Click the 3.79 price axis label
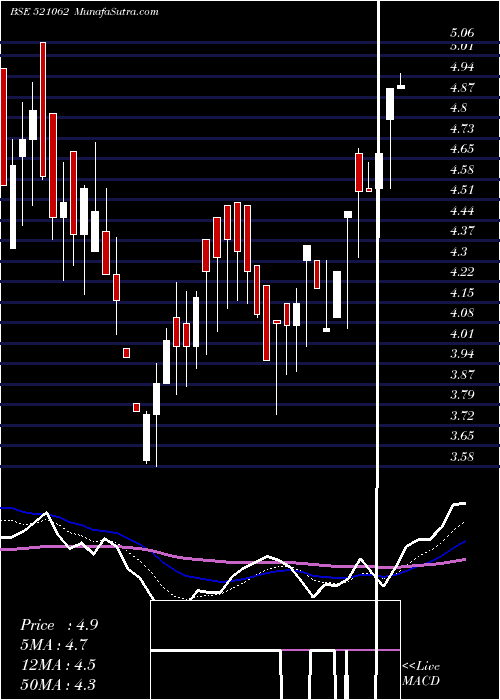 click(462, 395)
